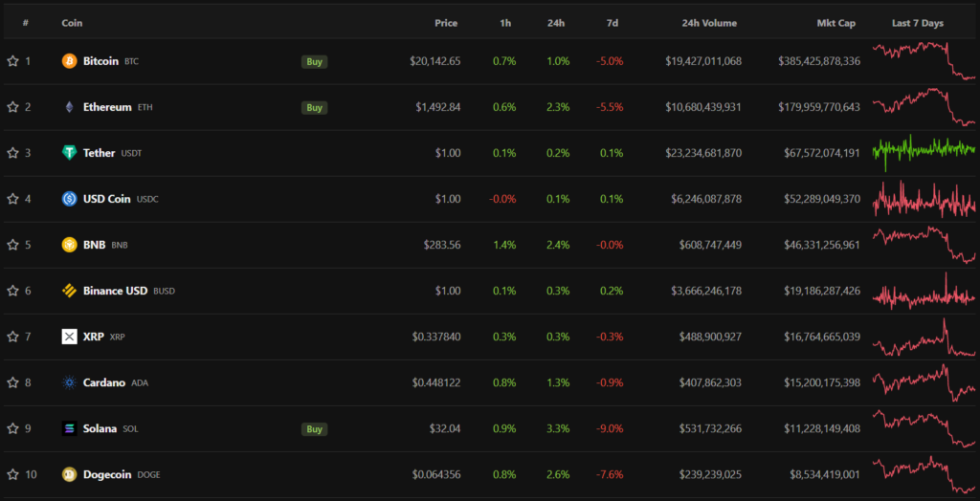This screenshot has width=980, height=501.
Task: Sort by the 7d change column header
Action: (612, 23)
